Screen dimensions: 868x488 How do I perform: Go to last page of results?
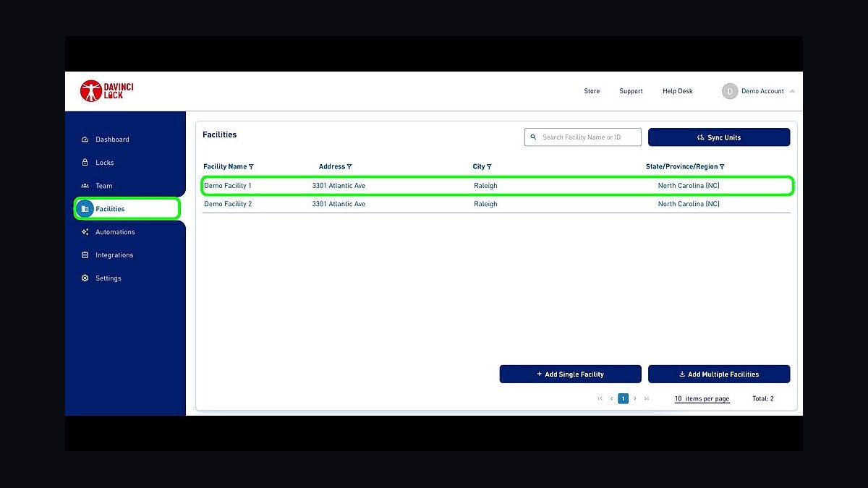(647, 398)
